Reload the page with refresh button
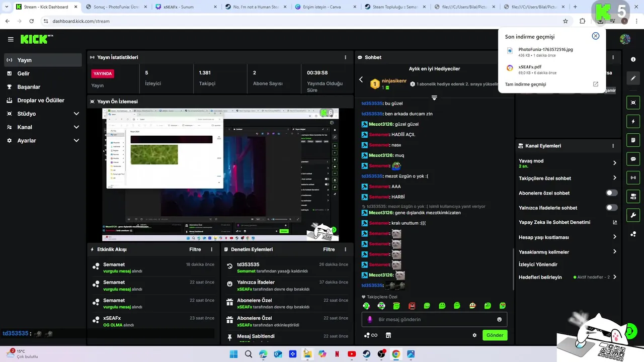The height and width of the screenshot is (362, 644). click(x=31, y=21)
